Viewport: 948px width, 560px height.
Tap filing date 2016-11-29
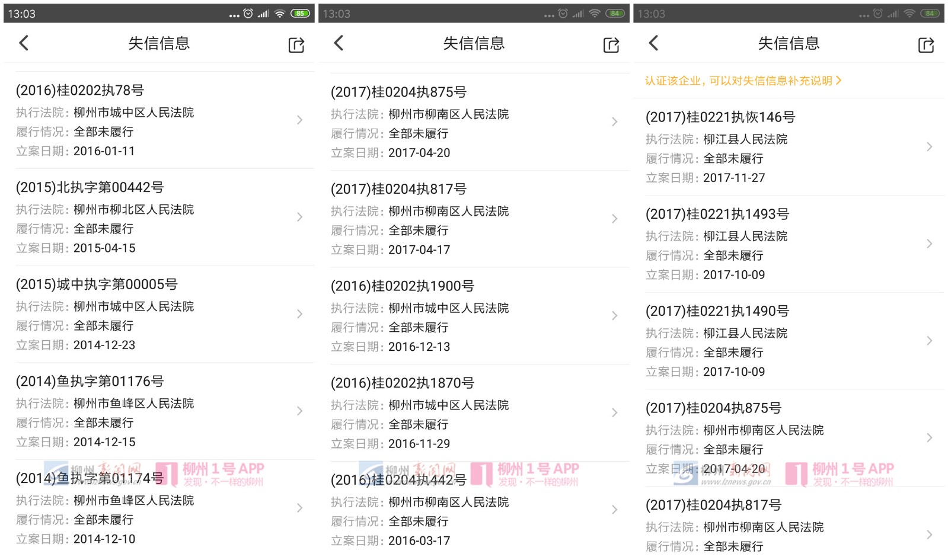pos(419,444)
